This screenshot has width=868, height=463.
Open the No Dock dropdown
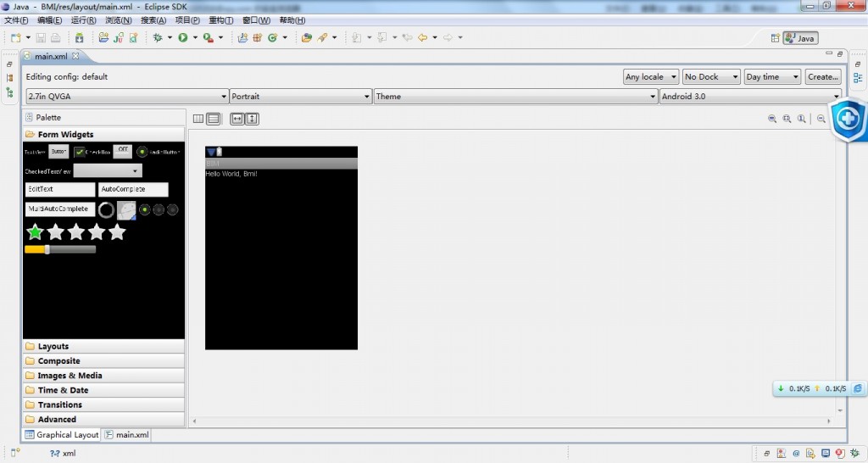[711, 77]
